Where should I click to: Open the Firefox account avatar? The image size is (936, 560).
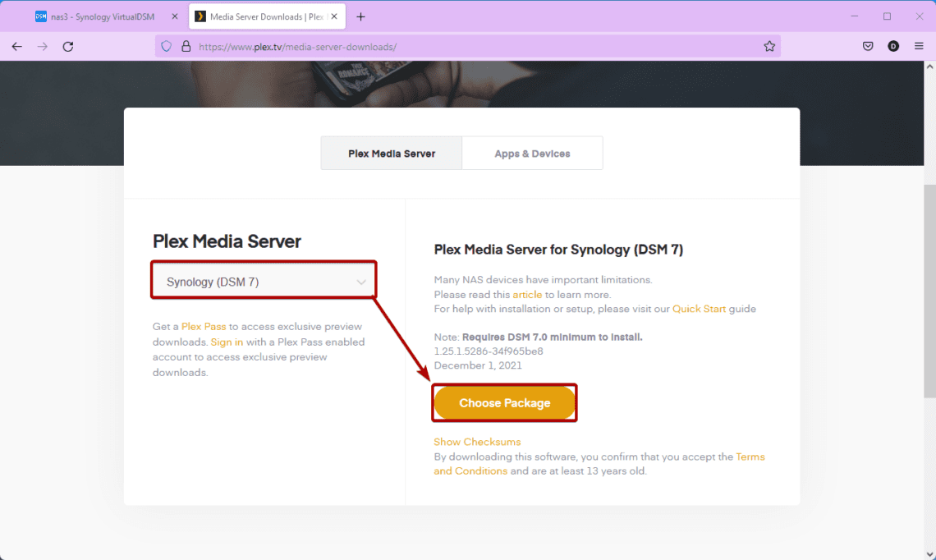pos(893,47)
